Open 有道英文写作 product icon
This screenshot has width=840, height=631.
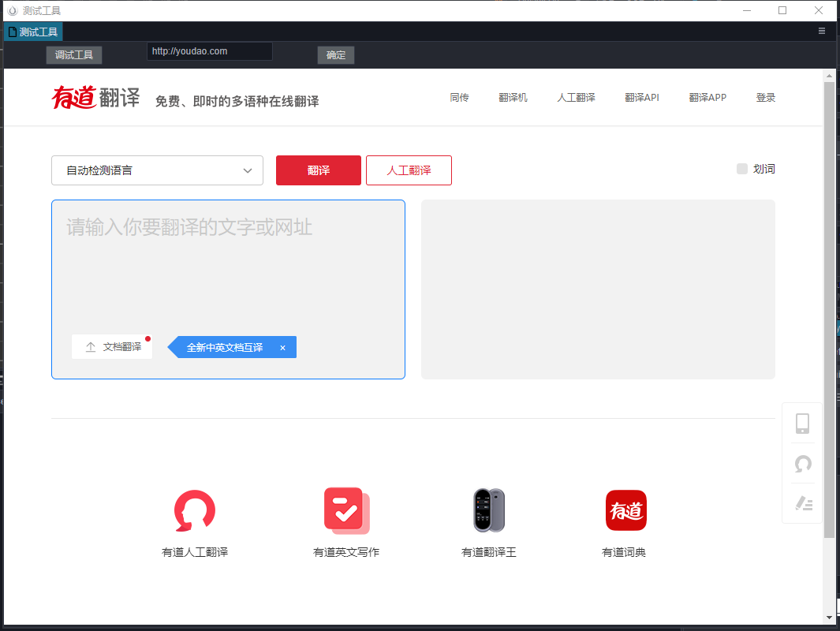[346, 510]
